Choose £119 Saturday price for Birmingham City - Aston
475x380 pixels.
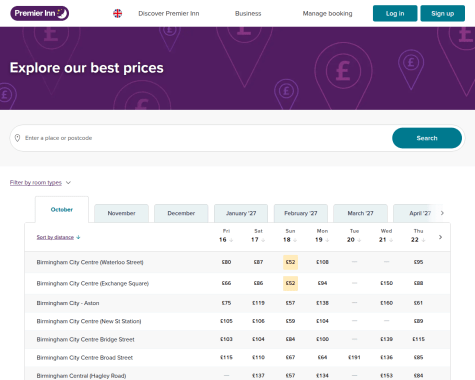[x=258, y=303]
